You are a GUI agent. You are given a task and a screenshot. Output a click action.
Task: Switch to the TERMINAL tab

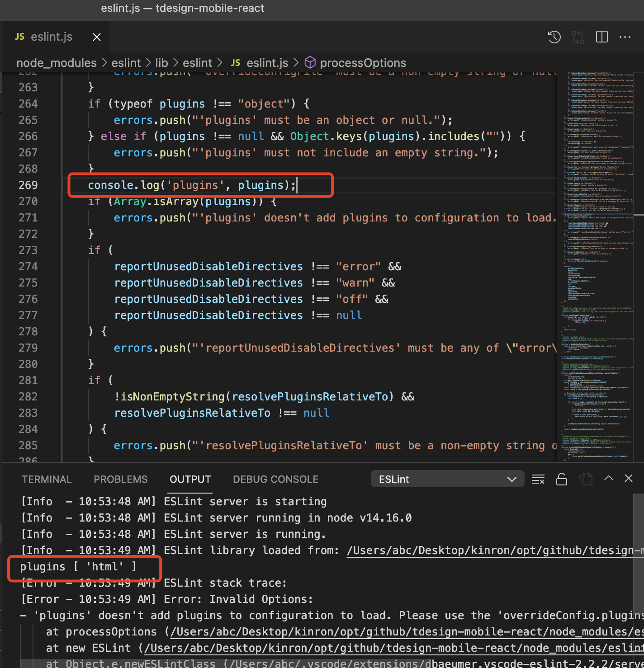(47, 479)
